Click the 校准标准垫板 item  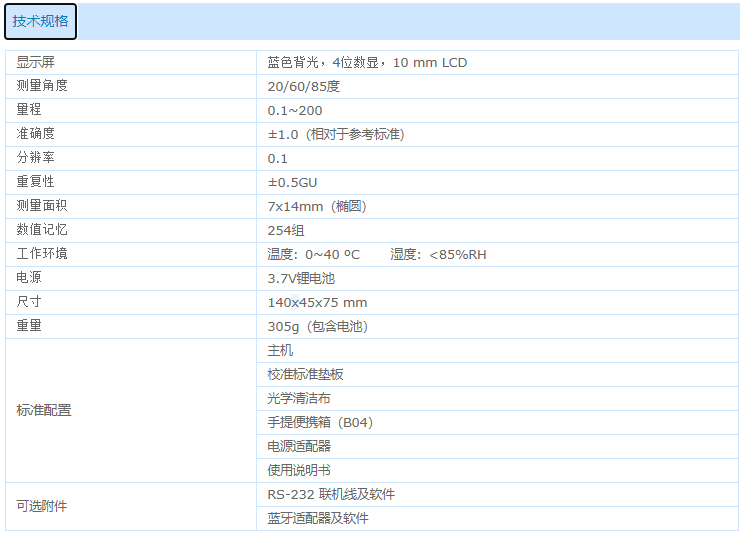[x=305, y=374]
